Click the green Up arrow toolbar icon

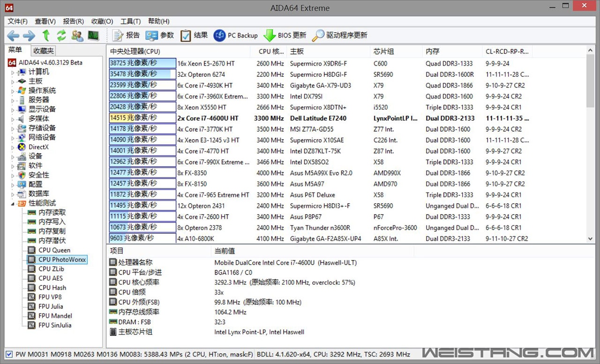(46, 35)
